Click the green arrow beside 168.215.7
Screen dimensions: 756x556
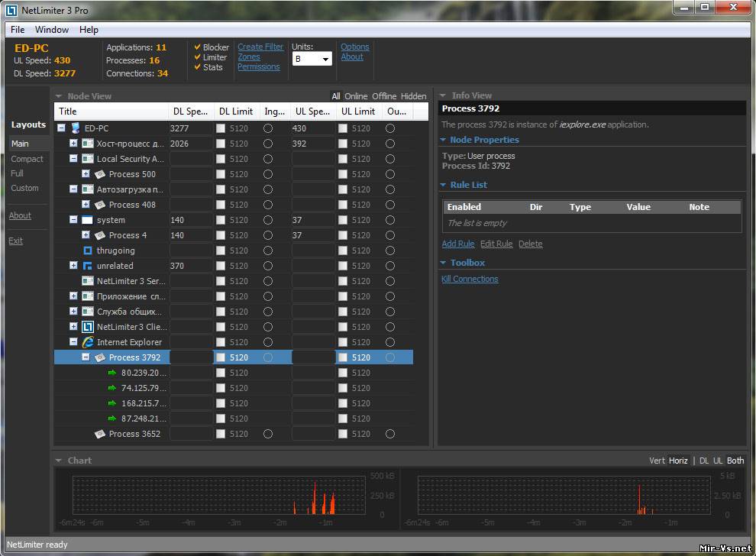(111, 403)
